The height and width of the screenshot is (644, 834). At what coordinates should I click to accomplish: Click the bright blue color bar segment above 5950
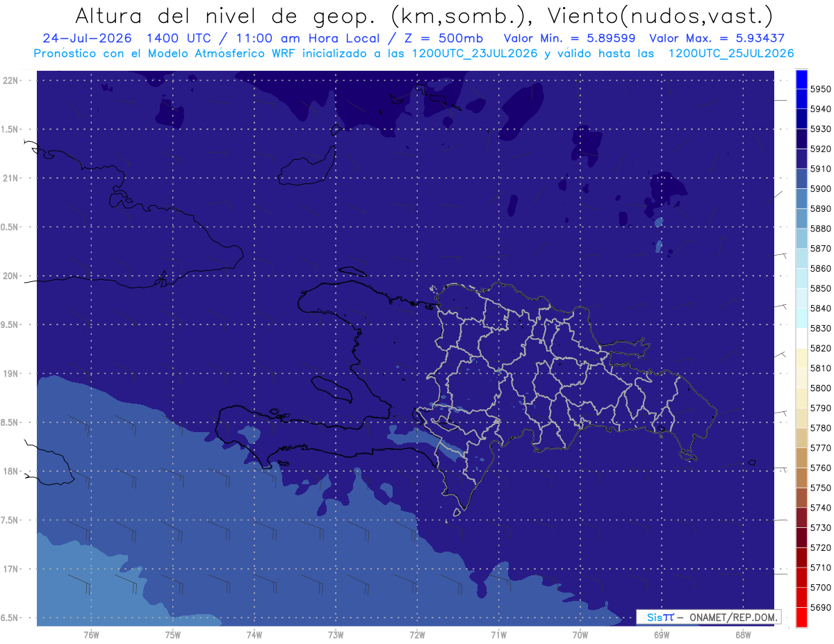801,79
